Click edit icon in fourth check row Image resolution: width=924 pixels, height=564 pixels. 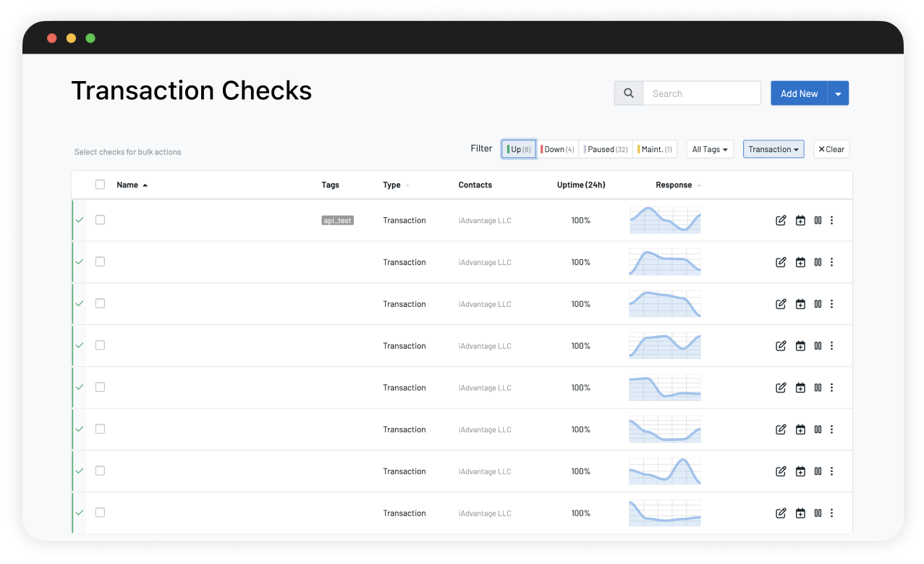click(x=781, y=346)
